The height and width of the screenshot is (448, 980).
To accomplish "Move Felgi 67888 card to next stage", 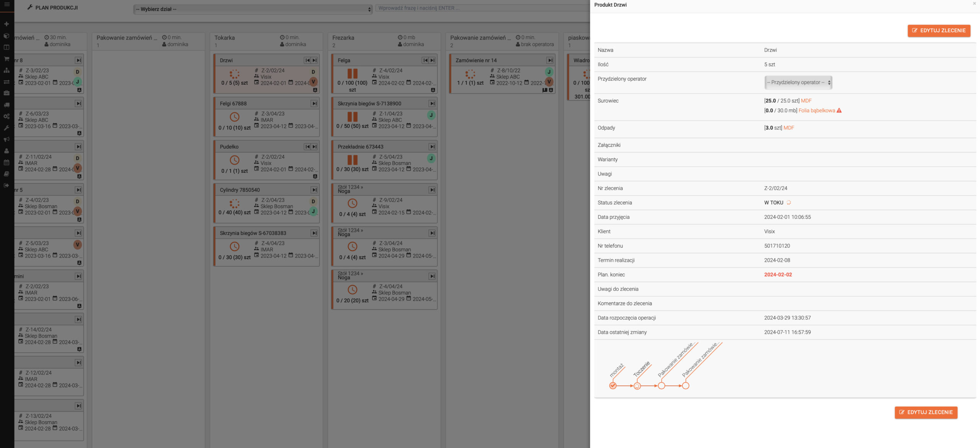I will coord(314,103).
